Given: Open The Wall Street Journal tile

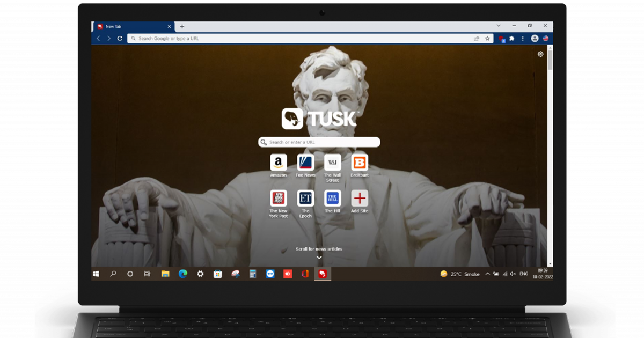Looking at the screenshot, I should click(333, 163).
